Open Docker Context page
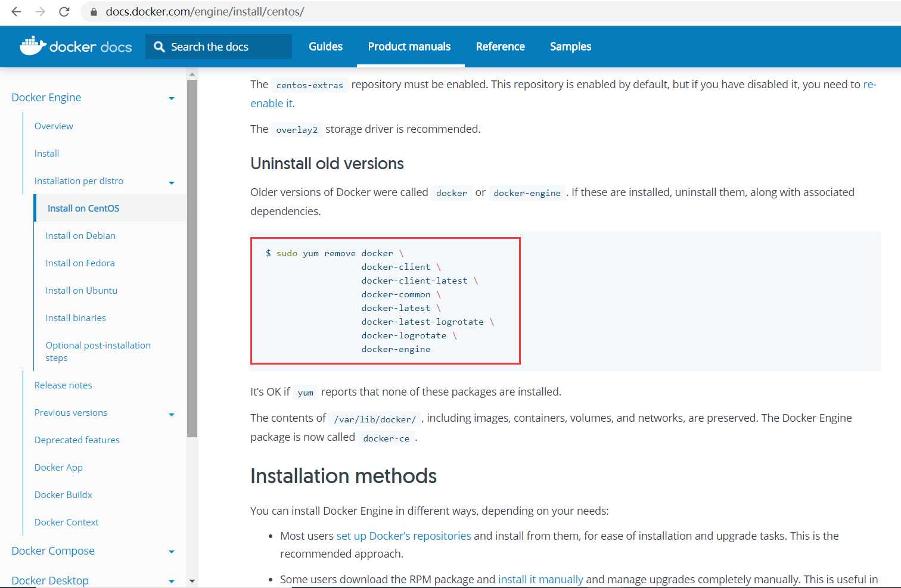Screen dimensions: 901x588 66,522
